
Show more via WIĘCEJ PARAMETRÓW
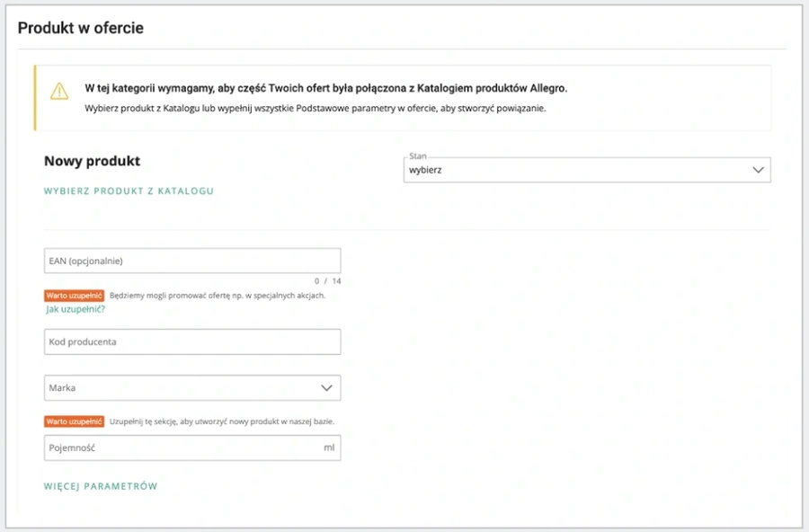(x=101, y=486)
